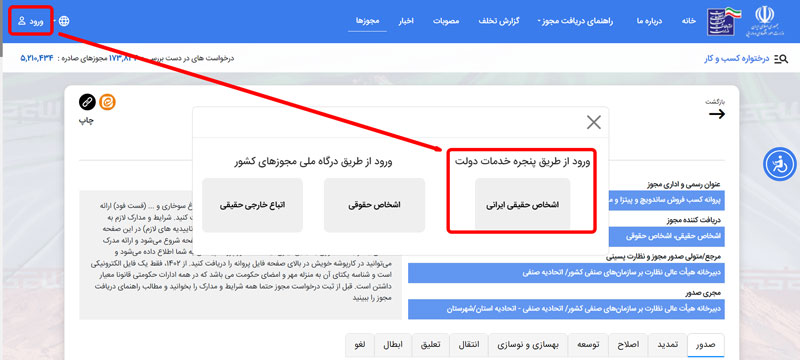Switch to the لغو tab
The height and width of the screenshot is (360, 800).
coord(360,344)
